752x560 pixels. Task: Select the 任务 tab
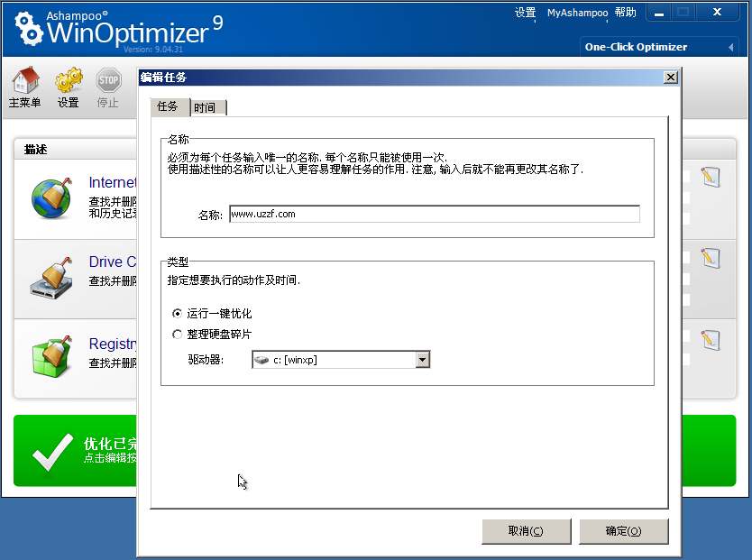(x=169, y=106)
